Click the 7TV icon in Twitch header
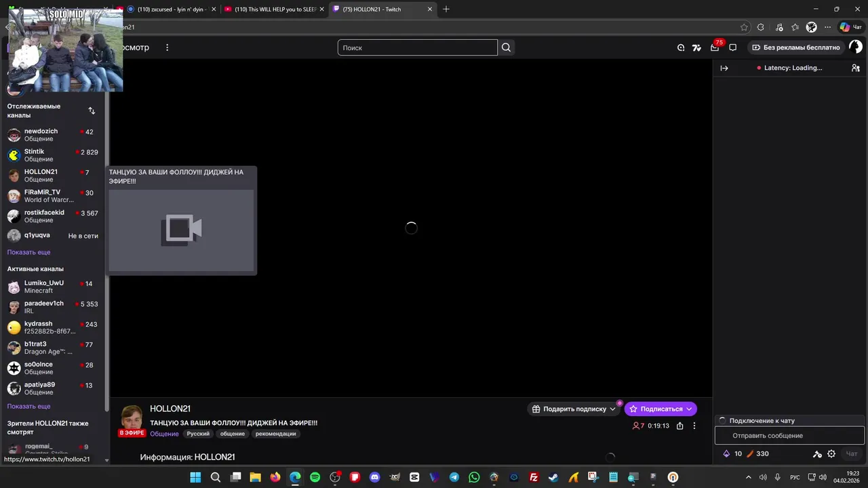This screenshot has width=868, height=488. tap(696, 47)
